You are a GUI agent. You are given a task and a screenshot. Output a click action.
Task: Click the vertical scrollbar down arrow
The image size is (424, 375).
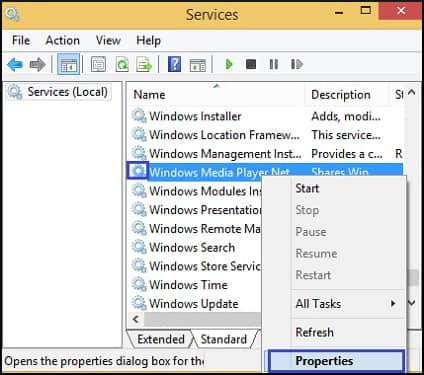[412, 303]
